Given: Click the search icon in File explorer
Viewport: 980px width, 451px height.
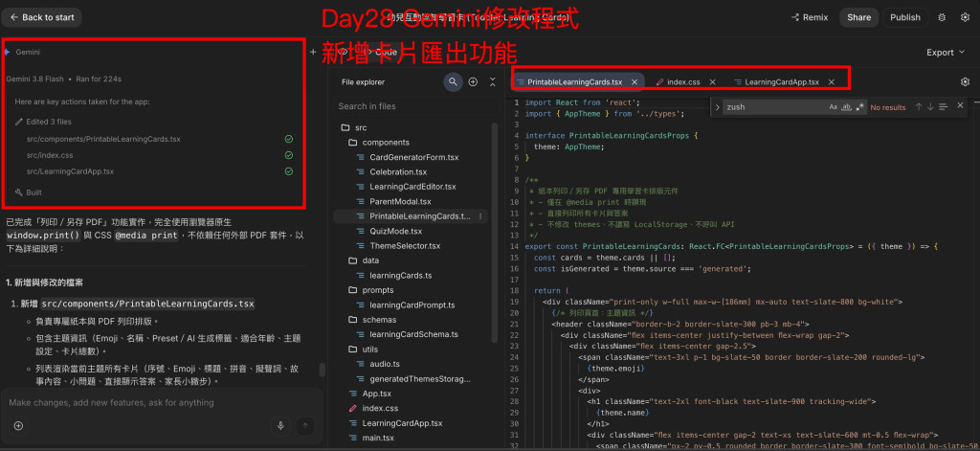Looking at the screenshot, I should (x=453, y=82).
